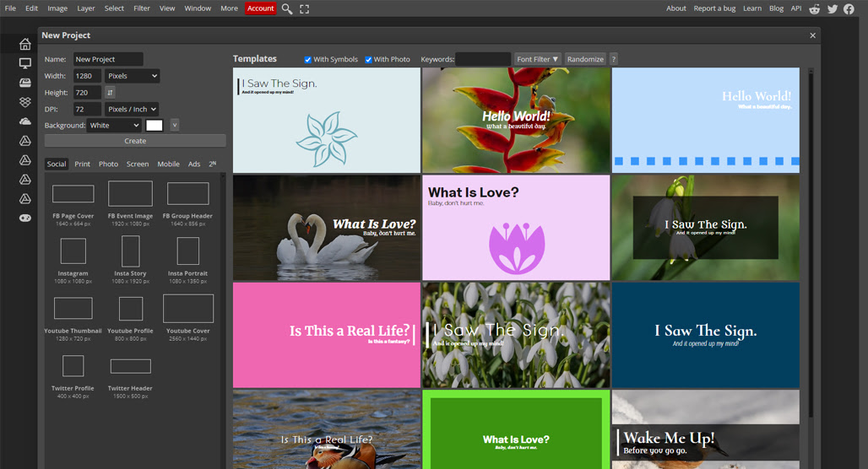Choose the FB Group Header preset
This screenshot has width=868, height=469.
click(x=187, y=203)
